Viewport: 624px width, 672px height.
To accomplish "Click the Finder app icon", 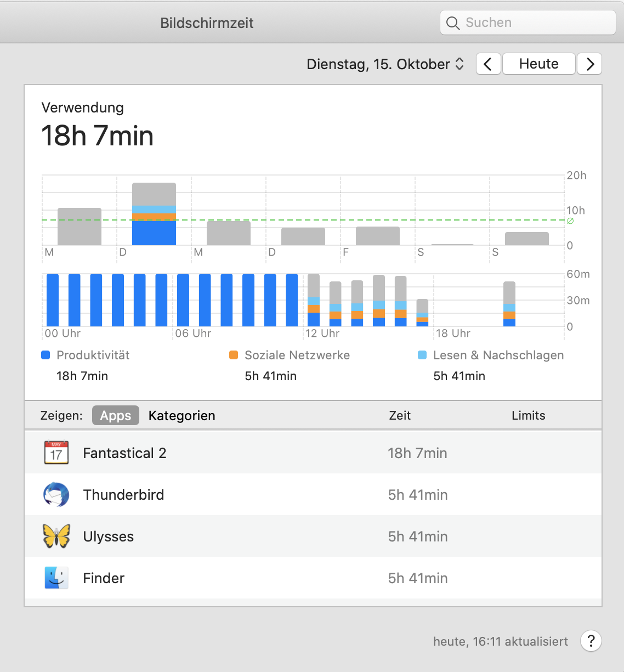I will tap(56, 578).
